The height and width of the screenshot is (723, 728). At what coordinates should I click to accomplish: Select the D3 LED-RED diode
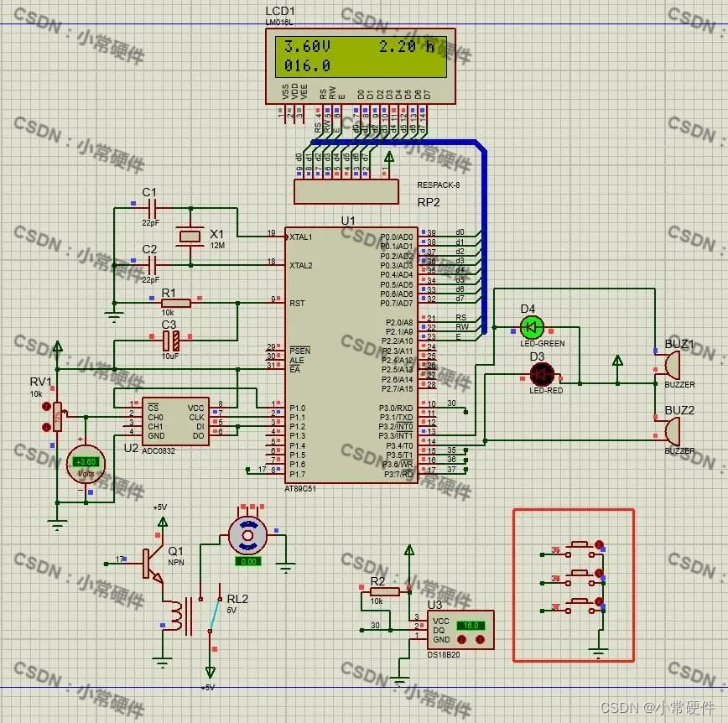(x=541, y=374)
